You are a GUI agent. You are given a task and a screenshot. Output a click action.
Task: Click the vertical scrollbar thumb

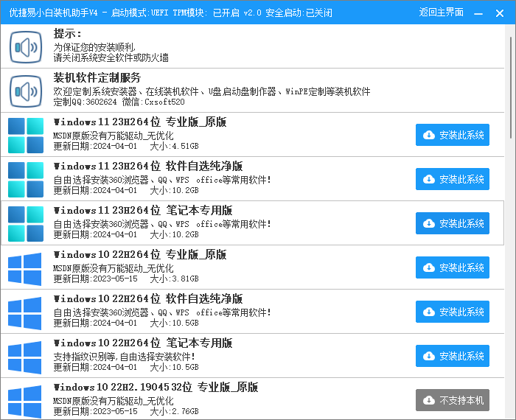click(511, 87)
